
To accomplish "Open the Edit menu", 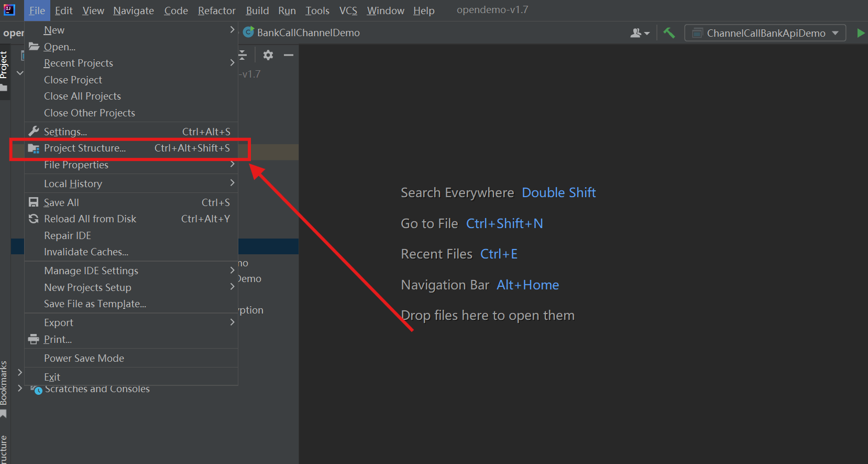I will 64,10.
